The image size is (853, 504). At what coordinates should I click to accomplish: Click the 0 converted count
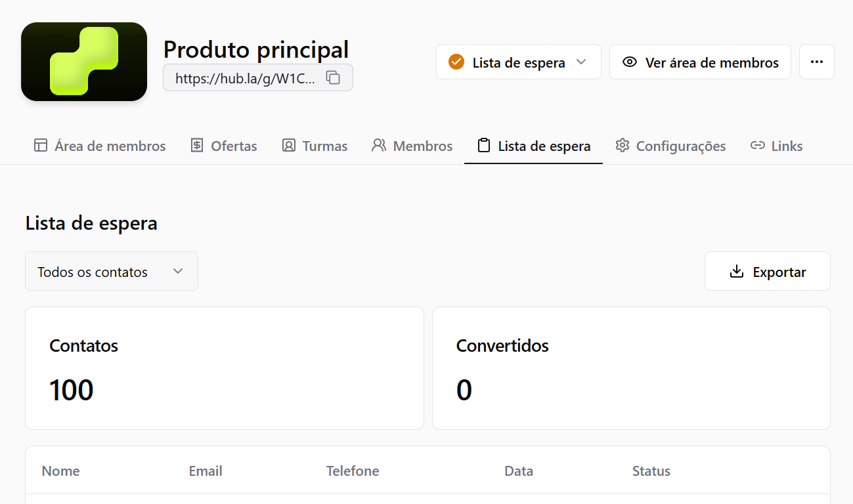click(464, 390)
